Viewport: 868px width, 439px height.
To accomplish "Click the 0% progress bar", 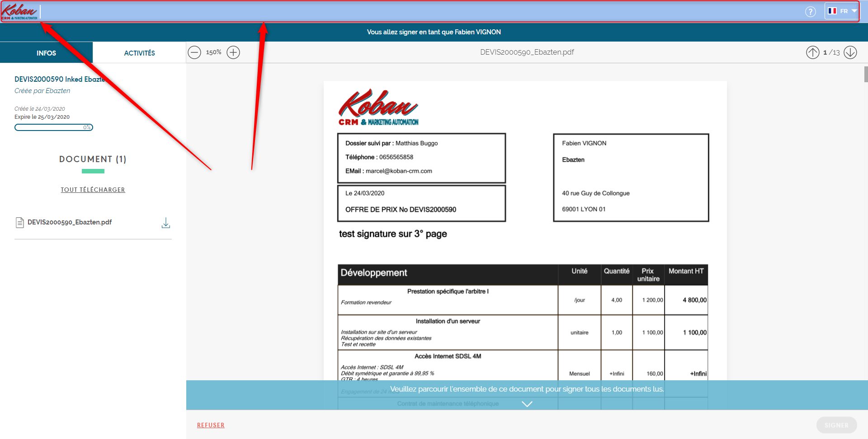I will click(x=54, y=127).
